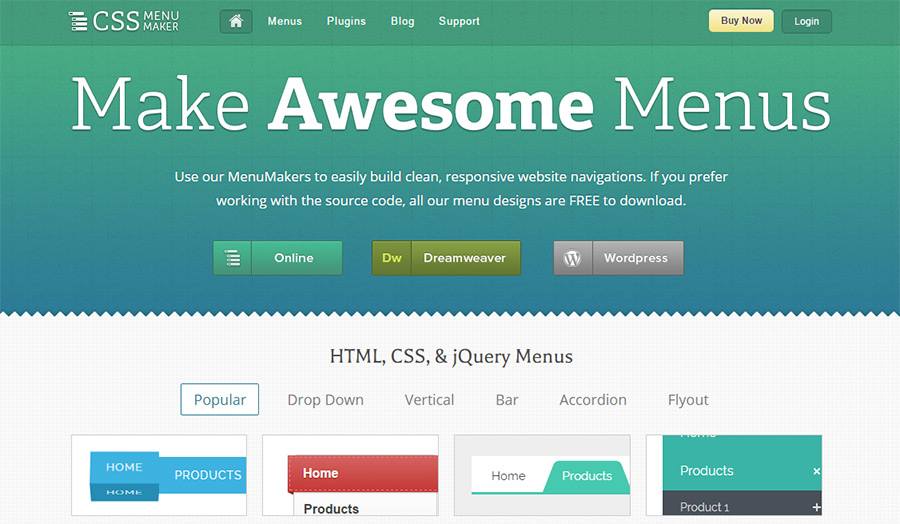Click the WordPress logo icon
Viewport: 900px width, 524px height.
(x=573, y=258)
